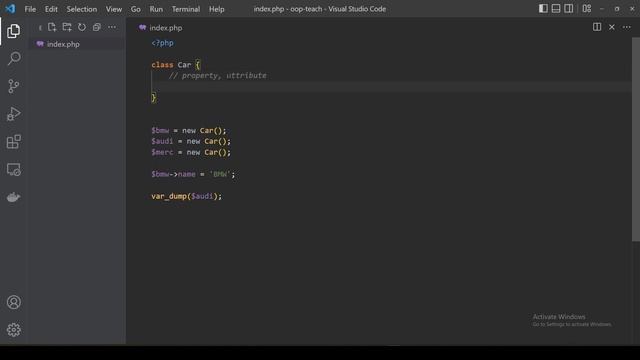Open the Explorer view in activity bar

13,31
